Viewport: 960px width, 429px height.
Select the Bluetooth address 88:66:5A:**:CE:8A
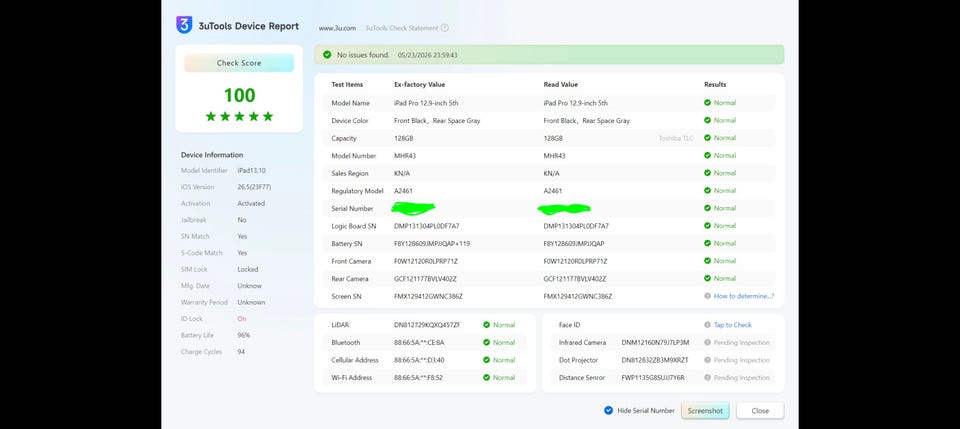pos(419,343)
